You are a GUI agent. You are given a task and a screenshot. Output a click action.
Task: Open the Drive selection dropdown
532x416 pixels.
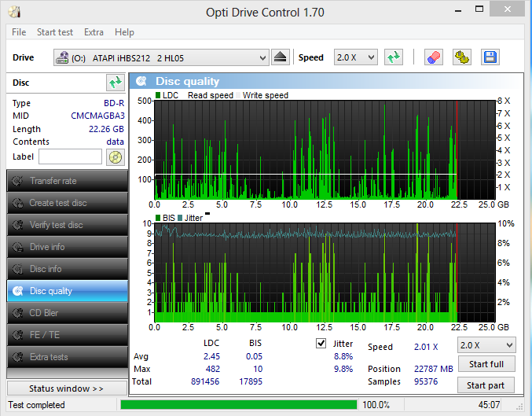point(161,57)
